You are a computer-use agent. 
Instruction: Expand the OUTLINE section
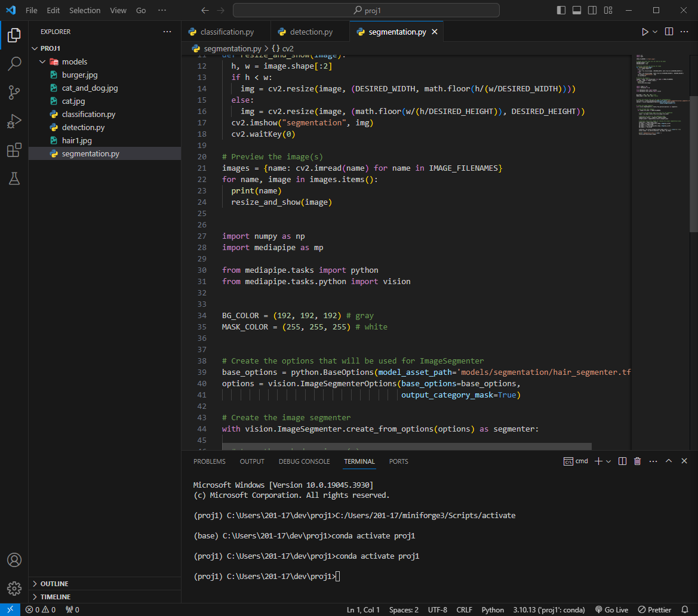coord(35,584)
